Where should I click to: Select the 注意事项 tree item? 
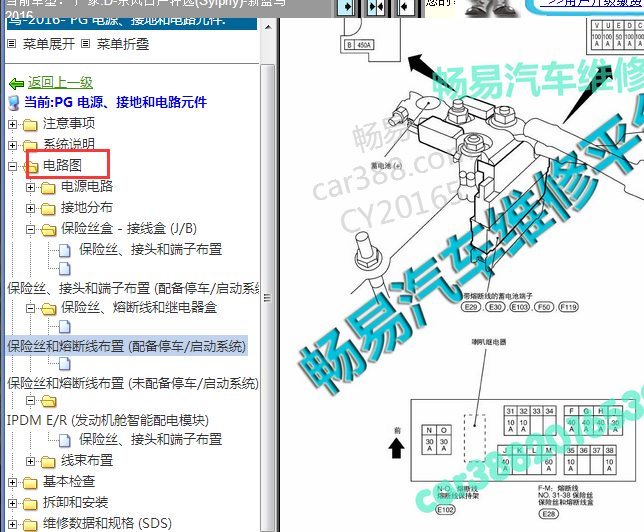point(69,123)
